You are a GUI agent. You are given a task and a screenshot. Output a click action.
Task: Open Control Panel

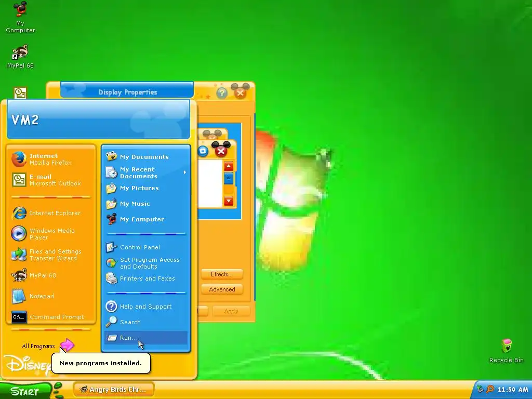coord(146,247)
